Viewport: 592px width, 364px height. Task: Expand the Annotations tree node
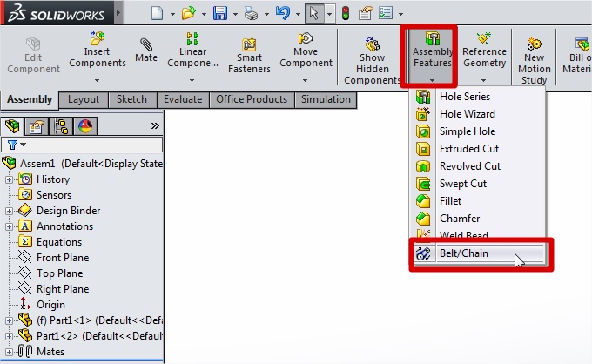tap(10, 226)
